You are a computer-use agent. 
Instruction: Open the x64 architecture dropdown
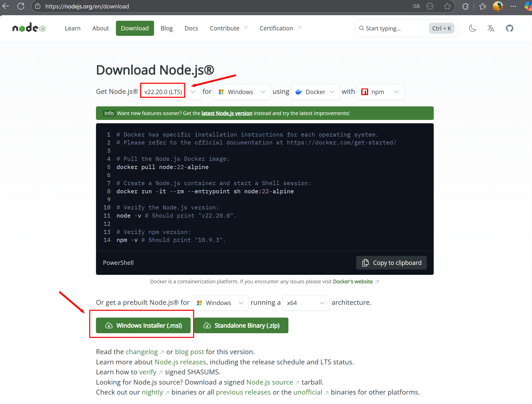pyautogui.click(x=306, y=303)
